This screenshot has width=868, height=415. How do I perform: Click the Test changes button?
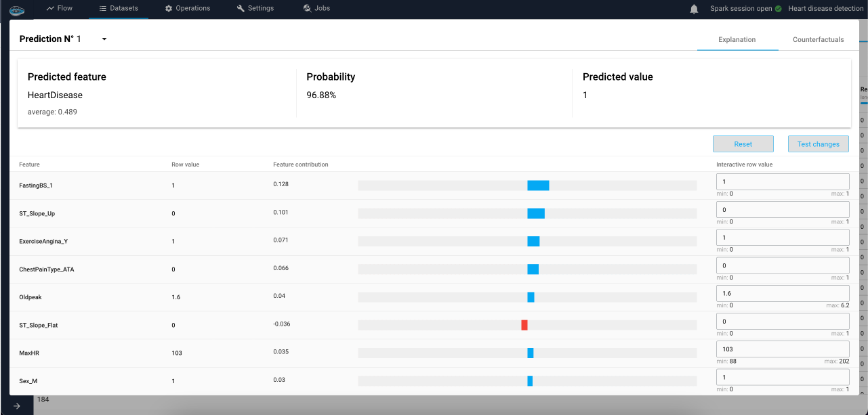point(819,144)
